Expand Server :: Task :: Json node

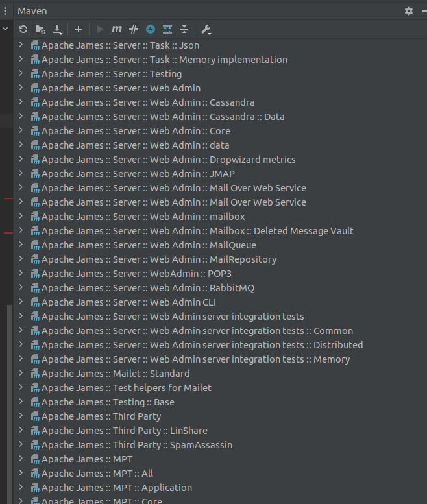[21, 45]
